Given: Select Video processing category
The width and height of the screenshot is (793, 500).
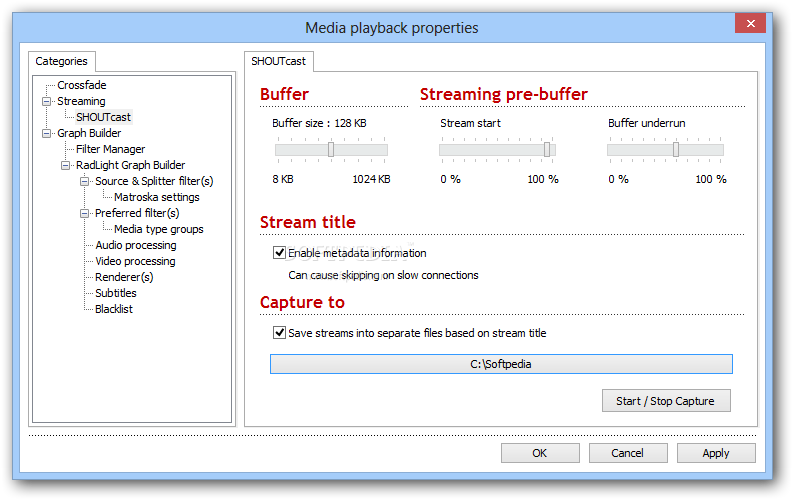Looking at the screenshot, I should pyautogui.click(x=135, y=261).
